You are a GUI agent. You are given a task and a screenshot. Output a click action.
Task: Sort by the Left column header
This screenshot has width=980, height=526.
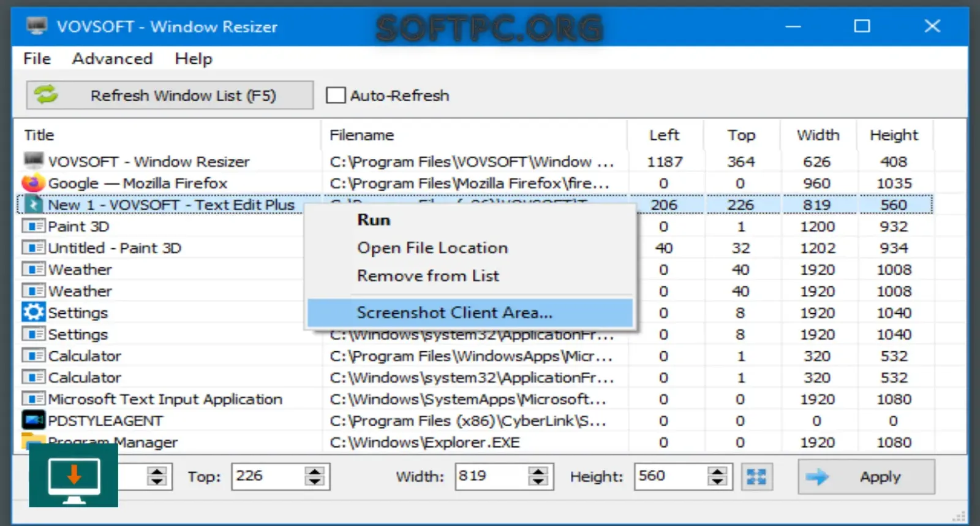coord(665,135)
